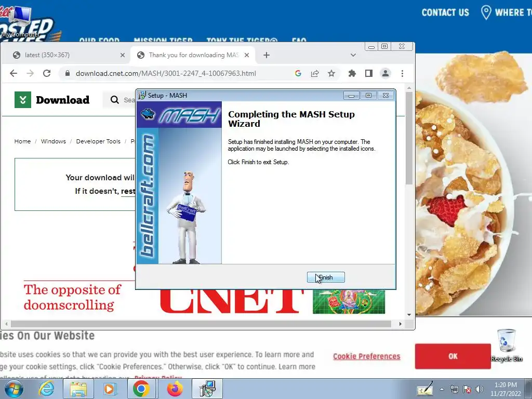This screenshot has height=399, width=532.
Task: Open the Windows breadcrumb link
Action: point(54,141)
